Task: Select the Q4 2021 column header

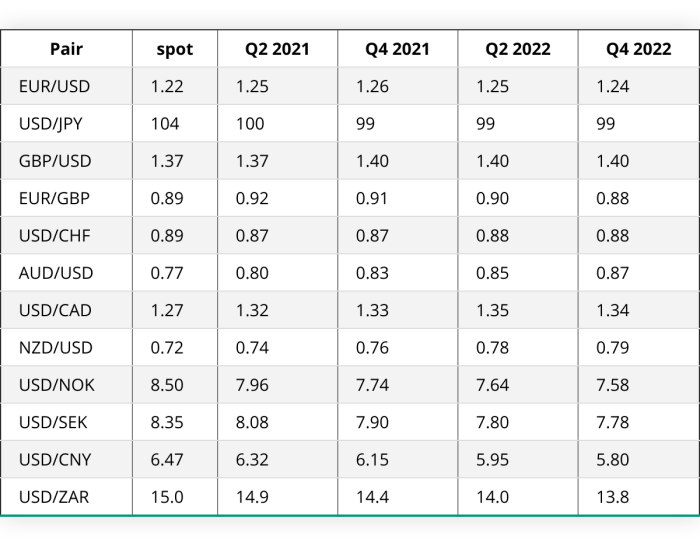Action: coord(397,49)
